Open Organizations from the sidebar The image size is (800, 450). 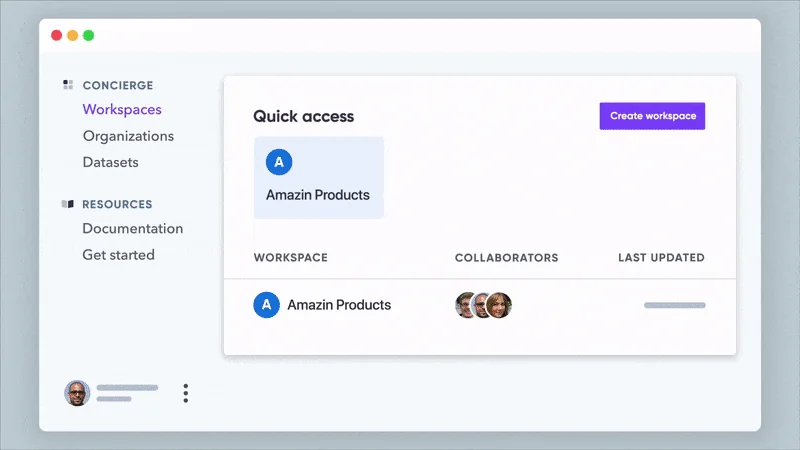pyautogui.click(x=128, y=136)
